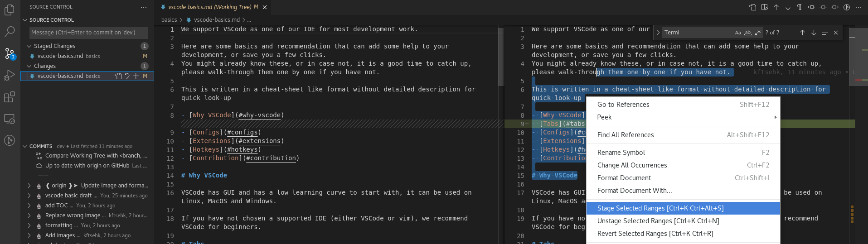Choose Change All Occurrences

(683, 165)
